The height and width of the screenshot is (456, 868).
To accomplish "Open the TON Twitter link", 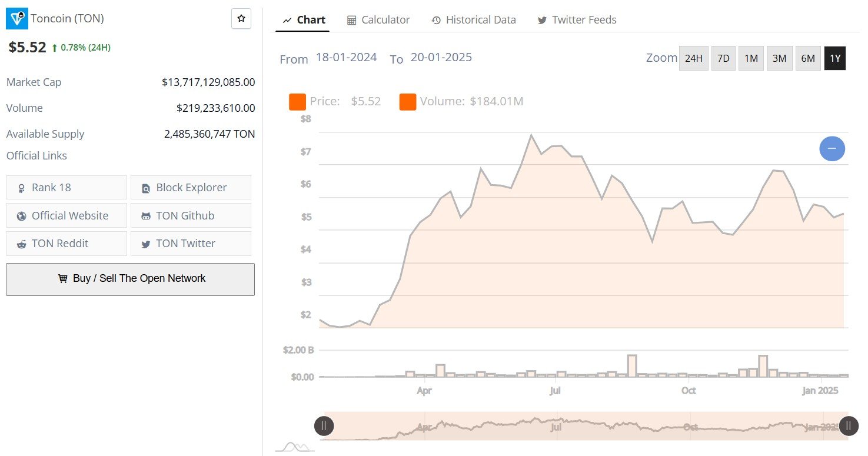I will [x=191, y=244].
